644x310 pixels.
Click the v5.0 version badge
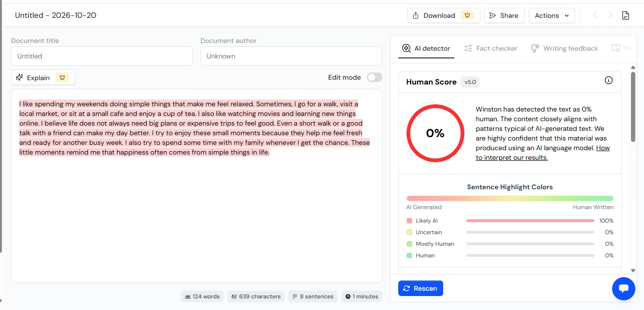pyautogui.click(x=470, y=82)
